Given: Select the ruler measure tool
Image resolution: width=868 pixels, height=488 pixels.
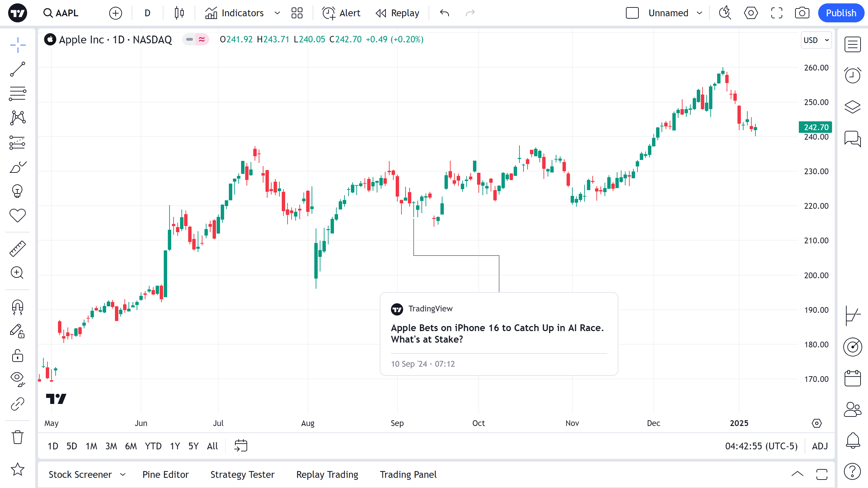Looking at the screenshot, I should (x=18, y=248).
